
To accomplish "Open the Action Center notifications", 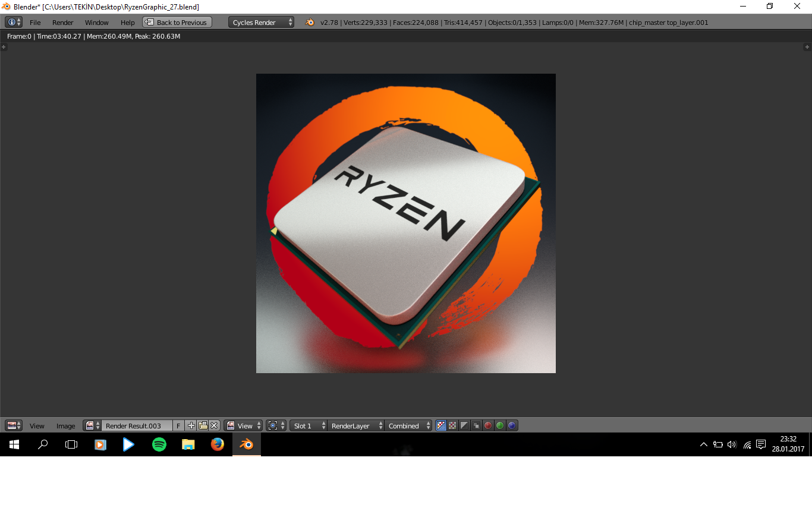I will tap(761, 444).
